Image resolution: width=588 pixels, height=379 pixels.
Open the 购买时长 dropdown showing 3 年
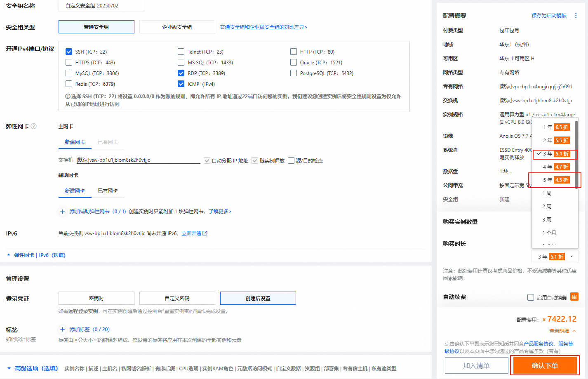(555, 257)
